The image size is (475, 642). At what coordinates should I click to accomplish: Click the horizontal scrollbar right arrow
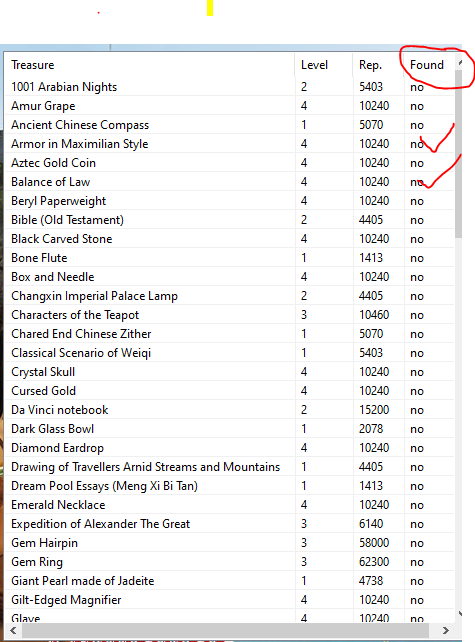pyautogui.click(x=446, y=630)
